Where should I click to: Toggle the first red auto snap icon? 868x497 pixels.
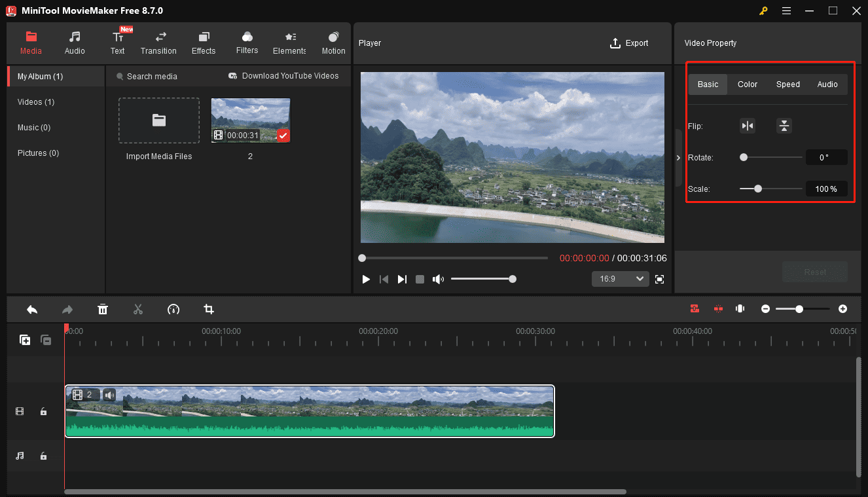695,309
